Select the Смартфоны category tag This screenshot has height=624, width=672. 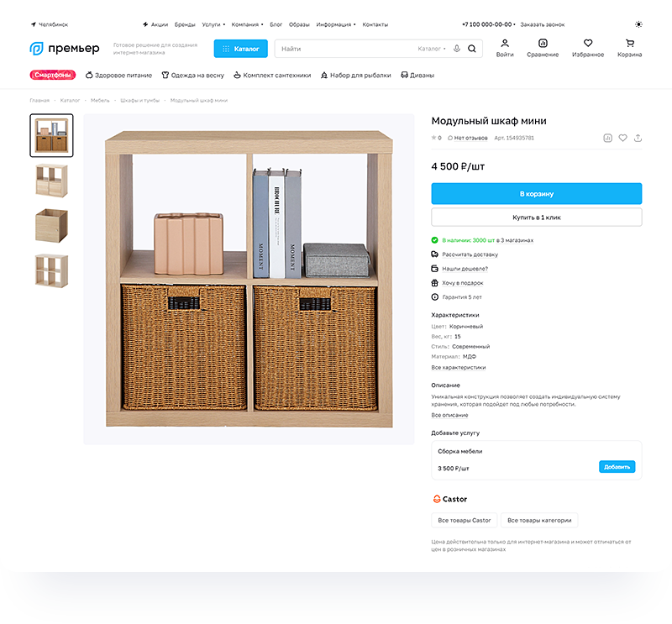[x=53, y=75]
